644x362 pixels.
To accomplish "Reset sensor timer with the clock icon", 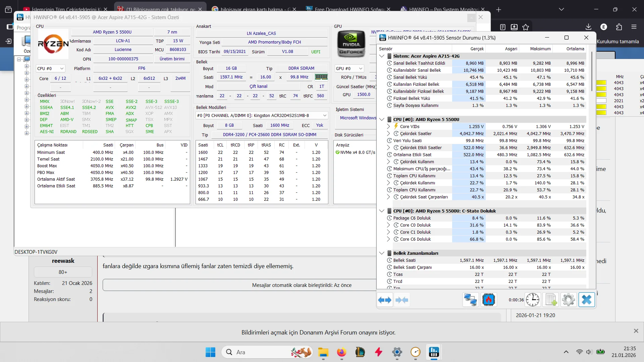I will (533, 300).
